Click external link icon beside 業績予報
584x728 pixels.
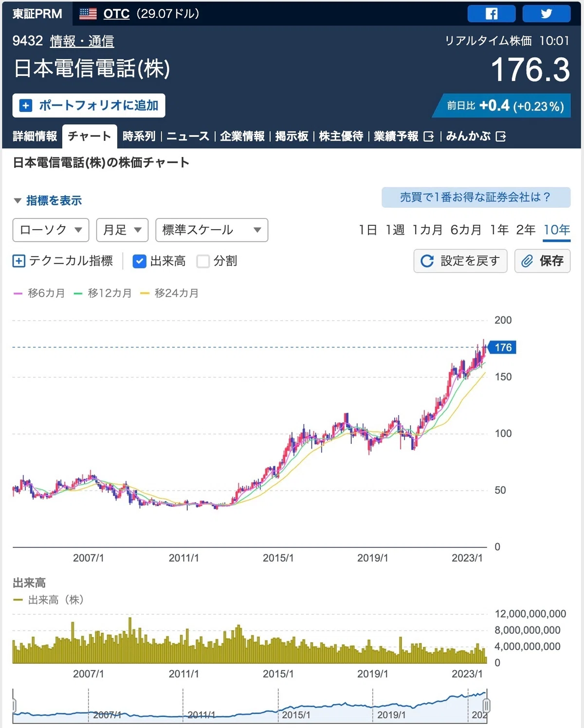point(429,136)
